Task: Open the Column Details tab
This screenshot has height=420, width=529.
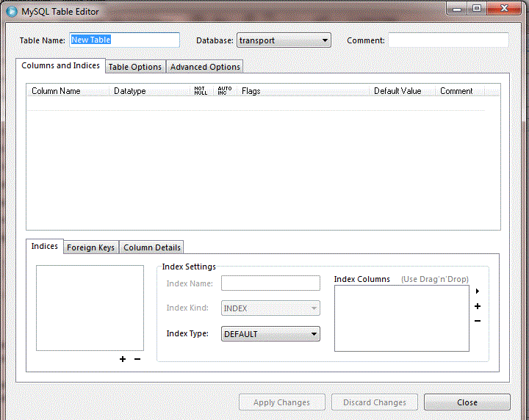Action: [x=152, y=247]
